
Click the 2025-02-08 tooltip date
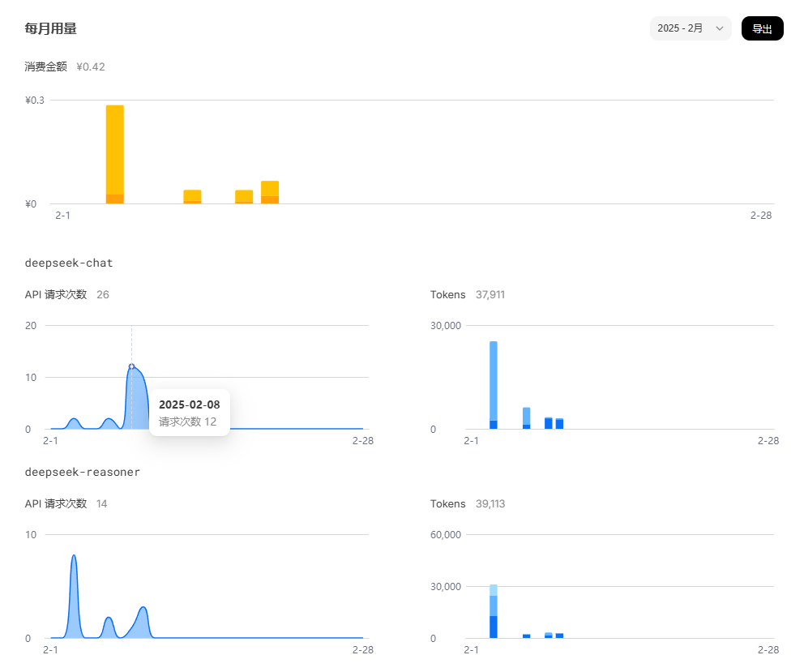point(189,404)
